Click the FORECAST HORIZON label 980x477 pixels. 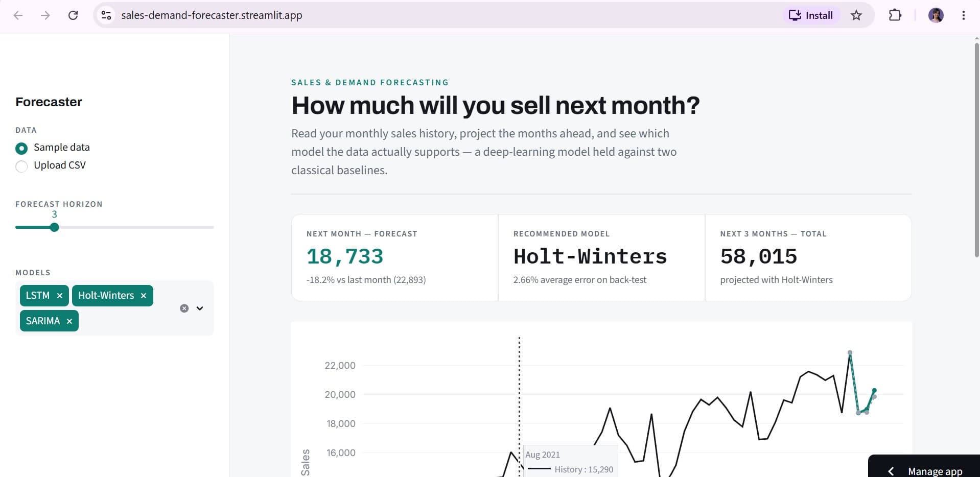click(59, 204)
